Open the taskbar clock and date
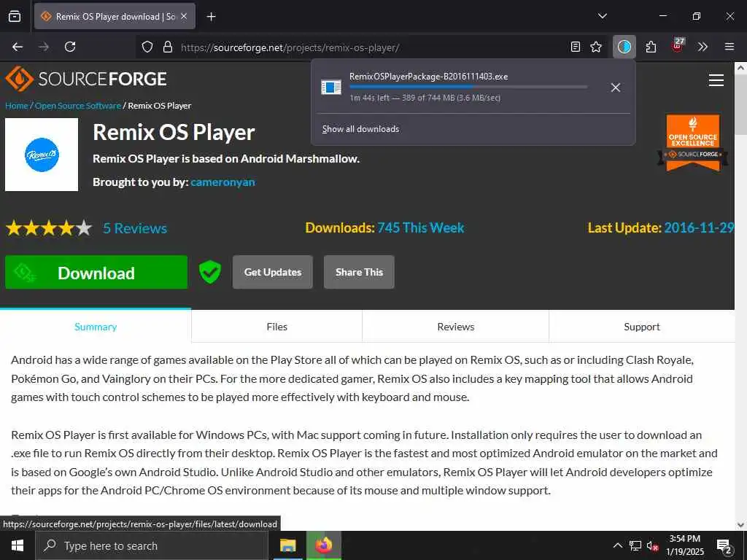The width and height of the screenshot is (747, 560). [684, 545]
